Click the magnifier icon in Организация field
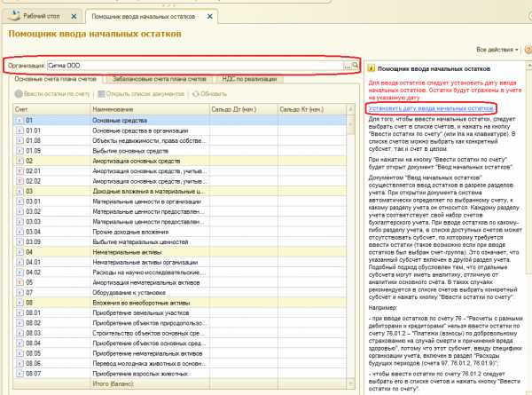The width and height of the screenshot is (532, 395). 353,66
